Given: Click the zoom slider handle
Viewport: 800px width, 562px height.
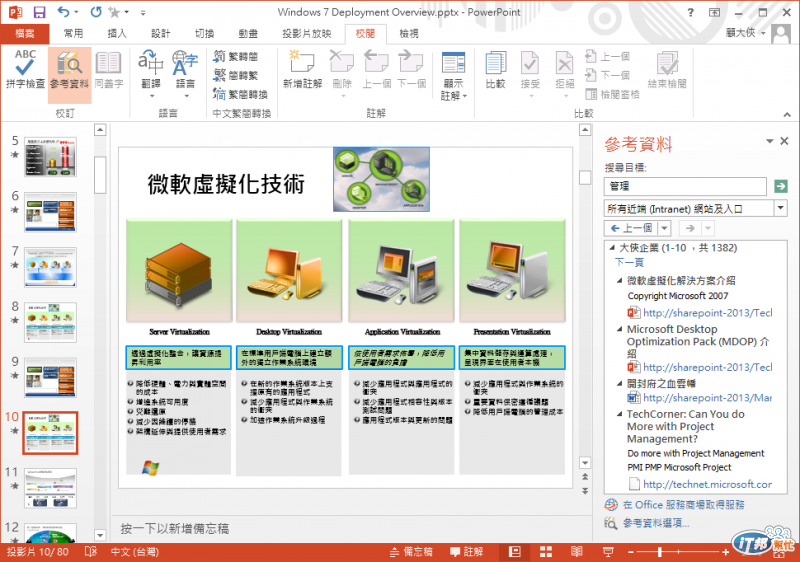Looking at the screenshot, I should tap(660, 552).
